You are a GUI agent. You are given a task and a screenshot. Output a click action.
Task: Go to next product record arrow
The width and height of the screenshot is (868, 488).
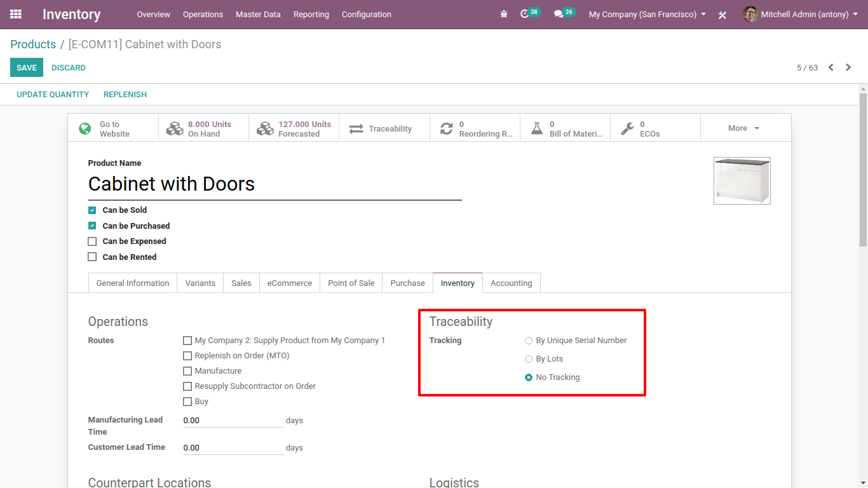point(848,67)
